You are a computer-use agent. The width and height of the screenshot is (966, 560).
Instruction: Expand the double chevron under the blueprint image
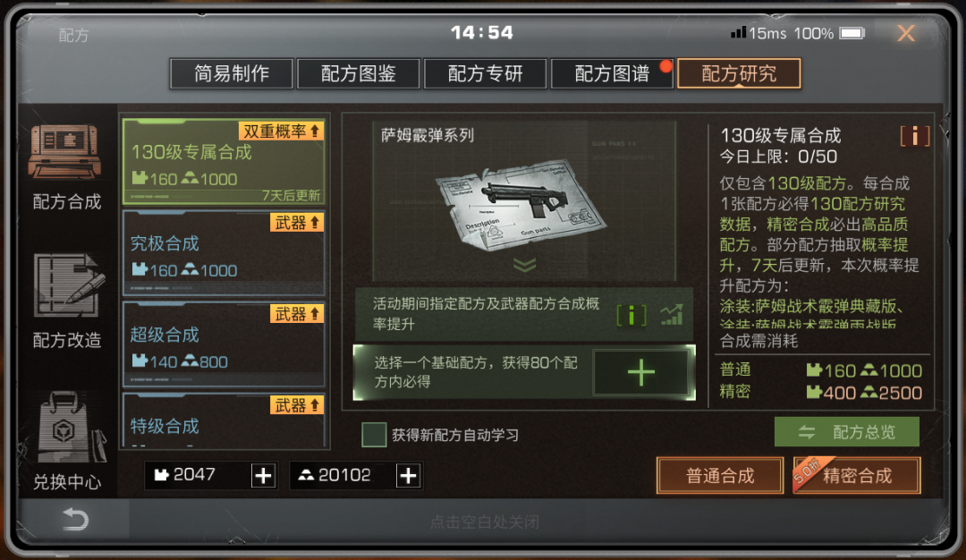[524, 265]
